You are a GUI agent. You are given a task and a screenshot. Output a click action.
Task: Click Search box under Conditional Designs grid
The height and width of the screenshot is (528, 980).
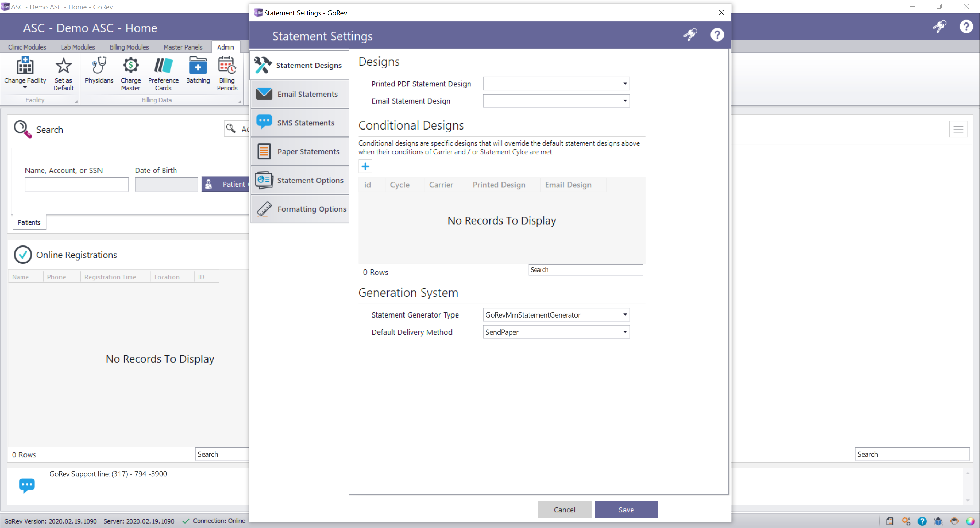coord(585,270)
